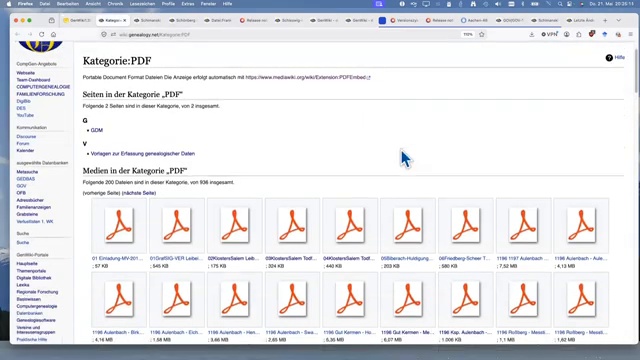Switch to the Versionszyklus tab
Screen dimensions: 640x360
(404, 20)
